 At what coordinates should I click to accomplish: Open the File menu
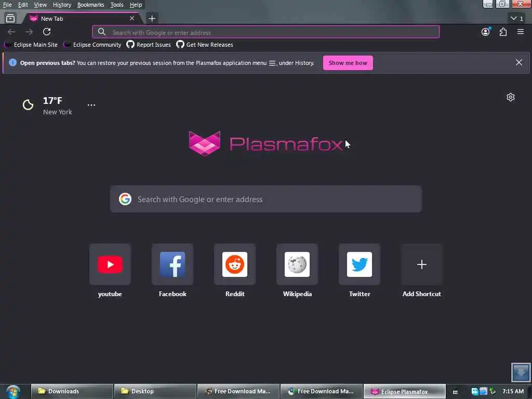pyautogui.click(x=7, y=5)
